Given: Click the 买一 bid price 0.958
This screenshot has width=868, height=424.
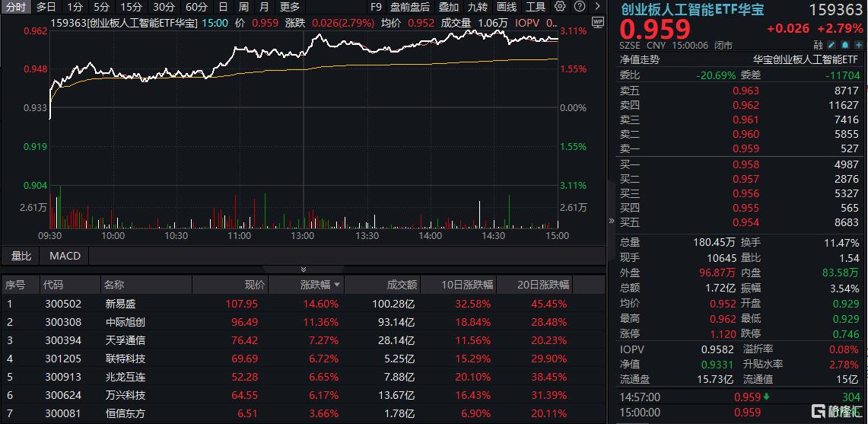Looking at the screenshot, I should click(x=746, y=164).
